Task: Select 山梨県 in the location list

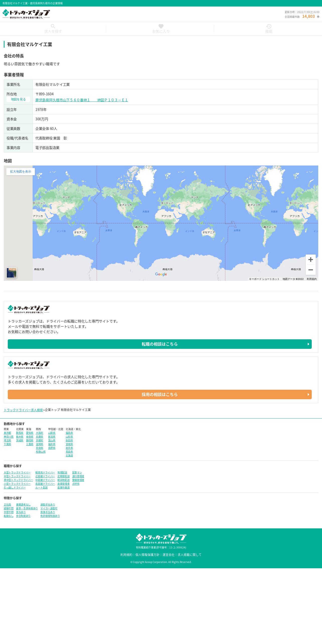Action: point(52,433)
